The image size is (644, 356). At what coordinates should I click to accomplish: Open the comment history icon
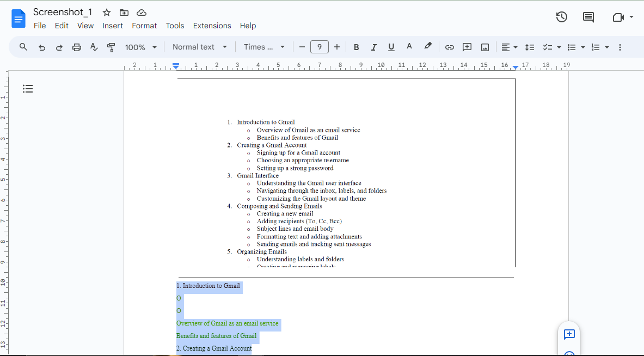pos(588,17)
